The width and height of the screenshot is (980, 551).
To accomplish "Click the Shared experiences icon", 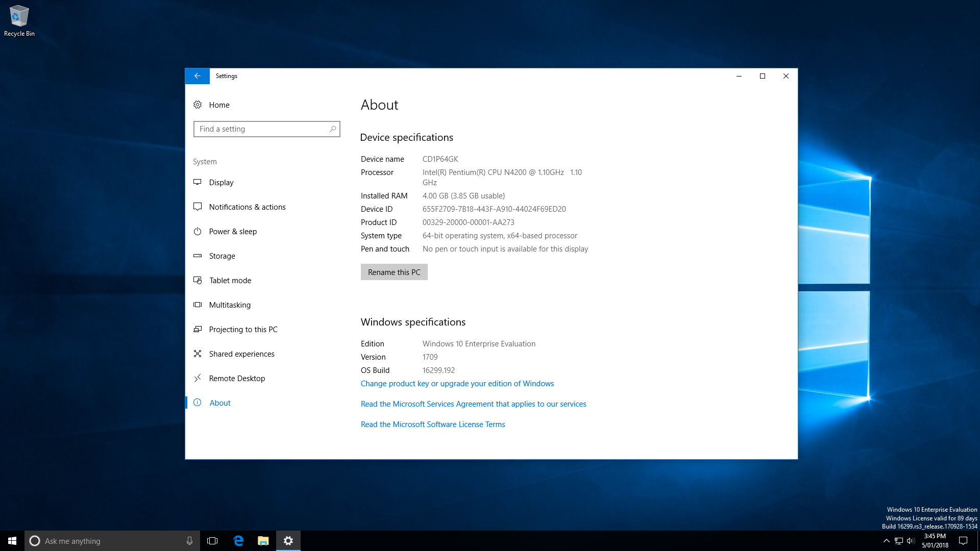I will click(x=198, y=354).
